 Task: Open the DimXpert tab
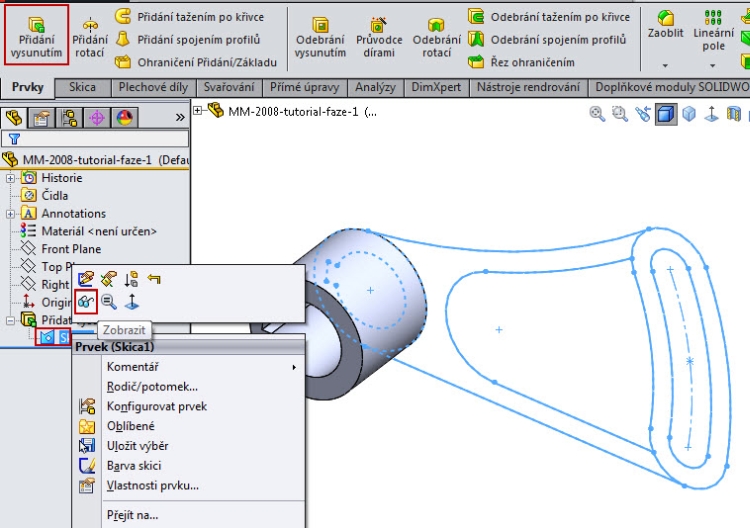(436, 88)
